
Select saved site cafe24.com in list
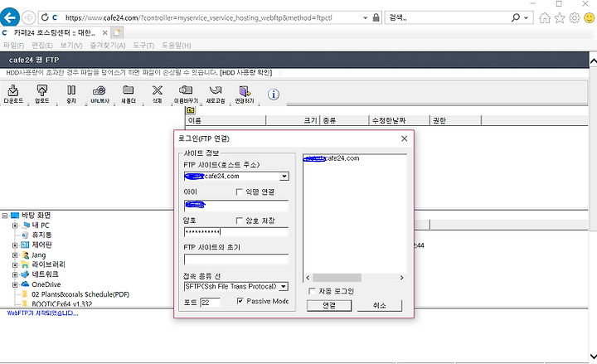pyautogui.click(x=331, y=158)
